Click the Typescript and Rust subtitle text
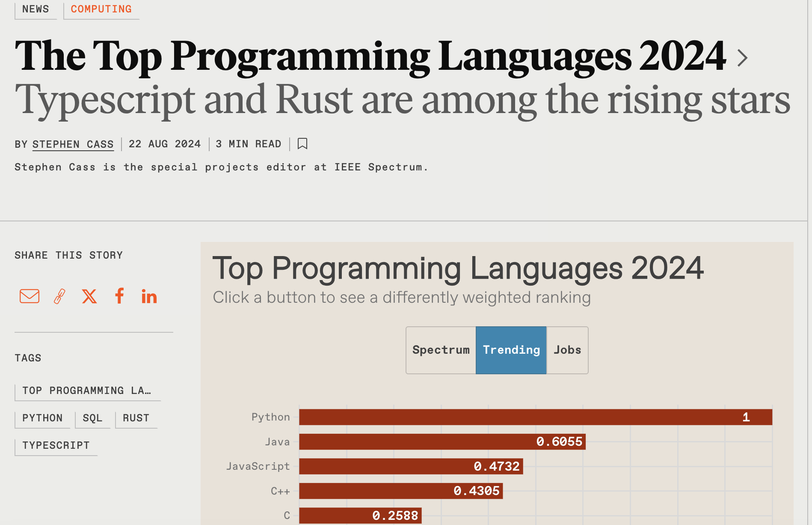 coord(403,101)
